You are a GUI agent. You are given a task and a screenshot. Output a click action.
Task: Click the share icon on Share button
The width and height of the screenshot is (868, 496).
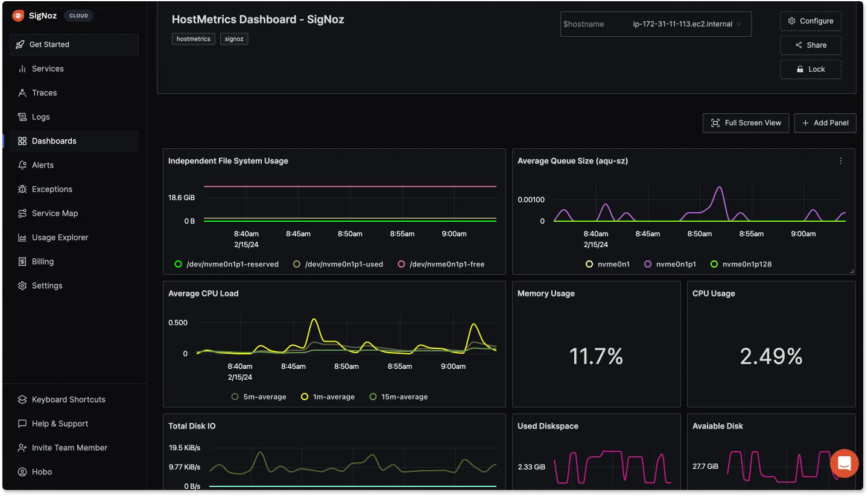coord(799,45)
